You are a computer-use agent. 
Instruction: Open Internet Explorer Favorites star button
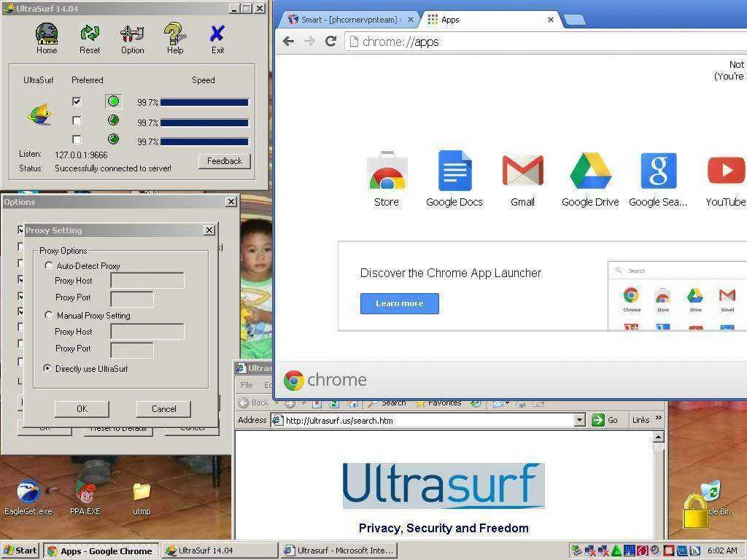click(x=438, y=402)
